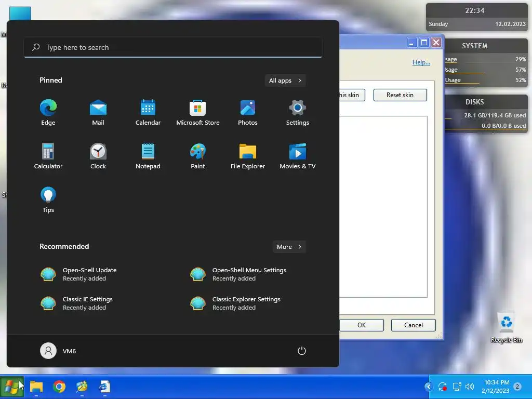
Task: Launch the Mail app
Action: click(x=98, y=112)
